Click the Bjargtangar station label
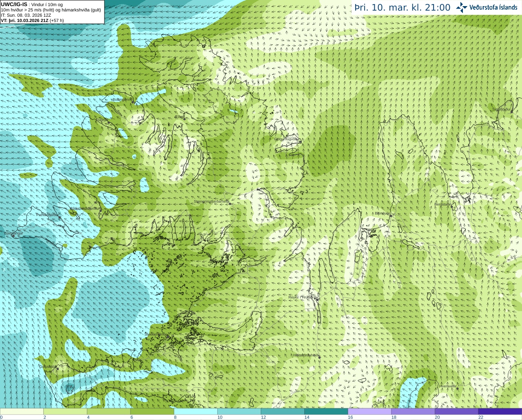 point(13,233)
